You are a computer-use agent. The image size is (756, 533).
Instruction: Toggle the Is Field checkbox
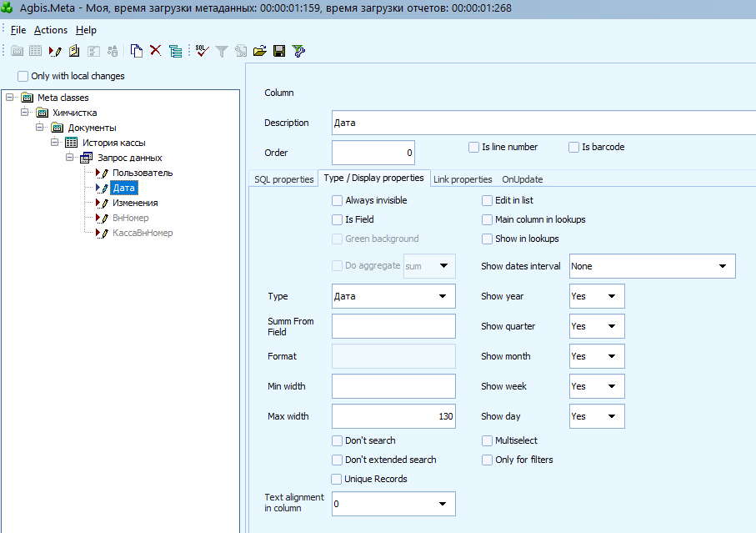click(x=337, y=219)
